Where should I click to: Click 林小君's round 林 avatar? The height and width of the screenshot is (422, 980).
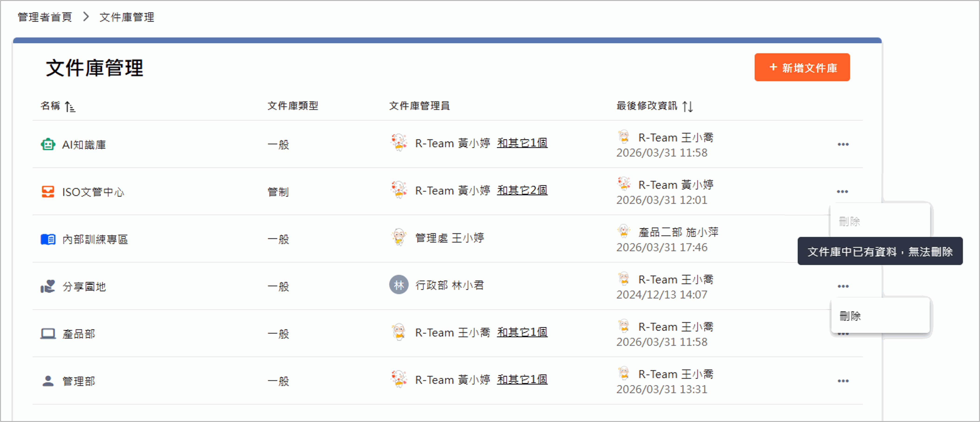399,285
